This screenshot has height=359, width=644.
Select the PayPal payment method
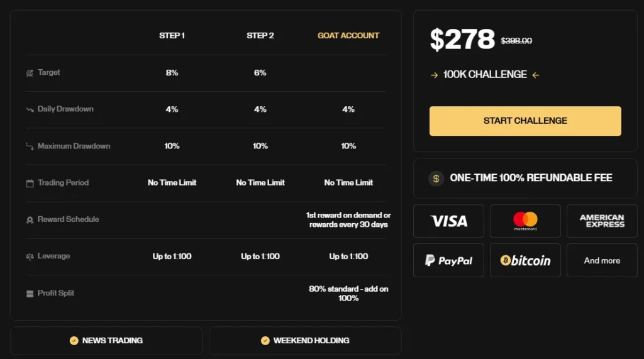448,260
